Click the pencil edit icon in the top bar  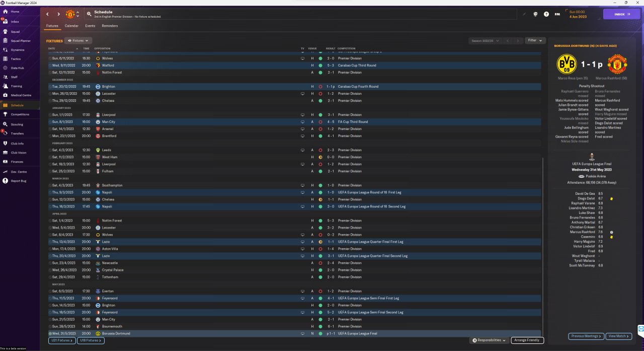click(524, 14)
